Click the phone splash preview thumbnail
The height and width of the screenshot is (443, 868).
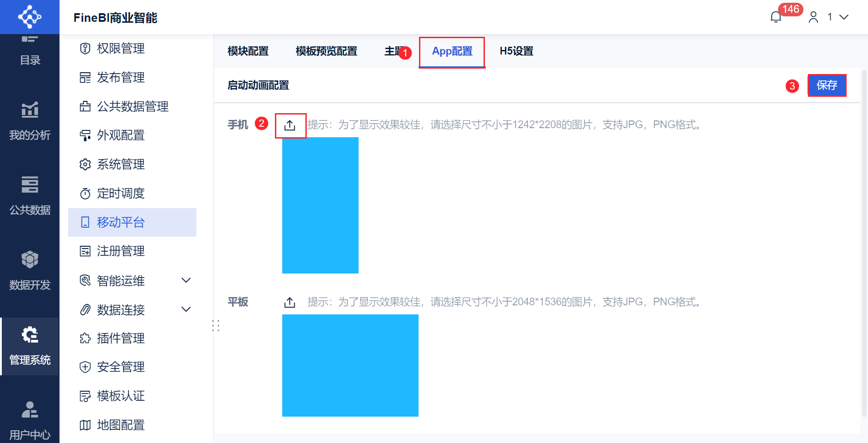click(x=320, y=205)
